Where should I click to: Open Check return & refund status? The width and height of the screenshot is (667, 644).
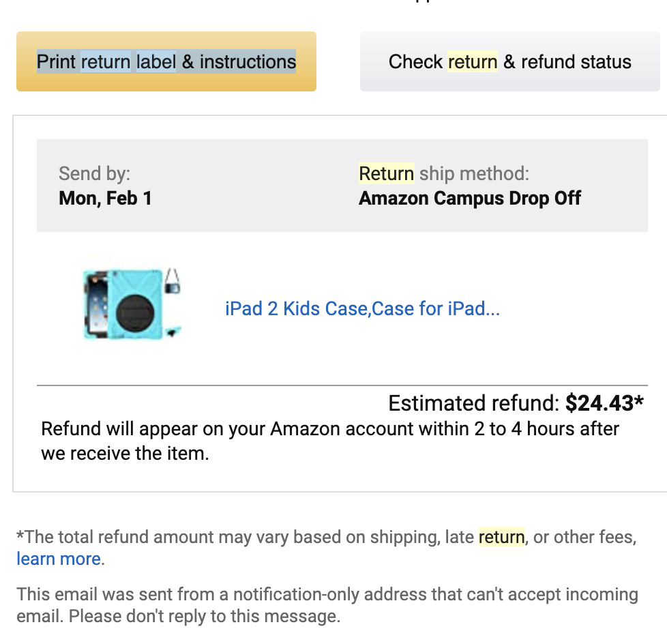tap(509, 61)
